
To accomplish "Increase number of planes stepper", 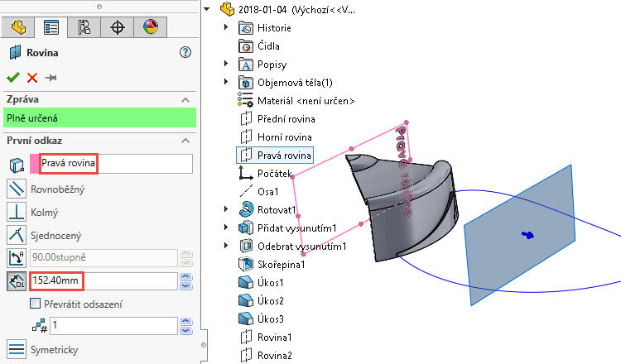I will click(x=185, y=321).
